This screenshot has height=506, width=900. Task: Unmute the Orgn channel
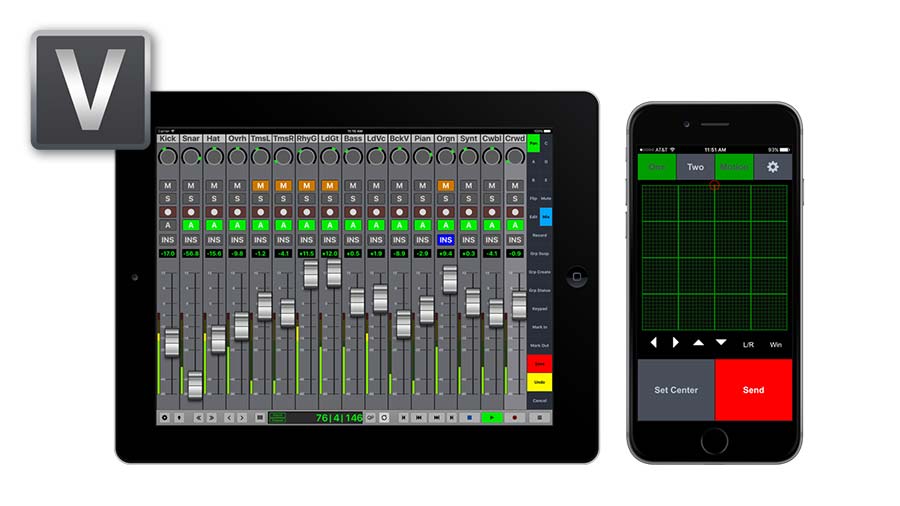pos(445,185)
